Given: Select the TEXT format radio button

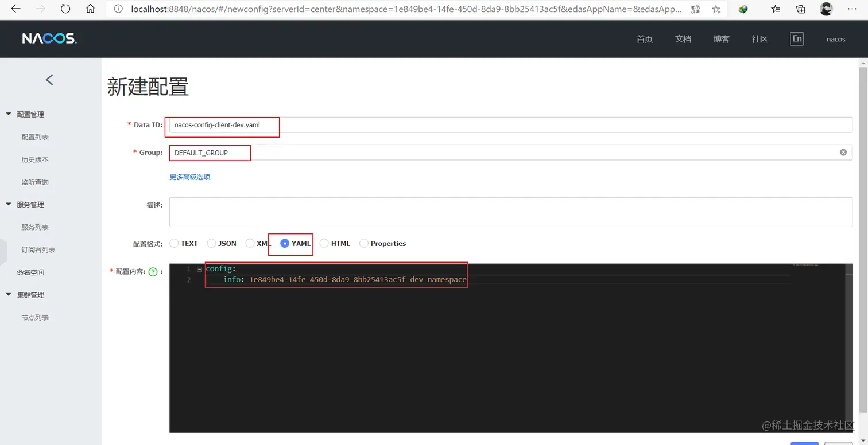Looking at the screenshot, I should 174,244.
